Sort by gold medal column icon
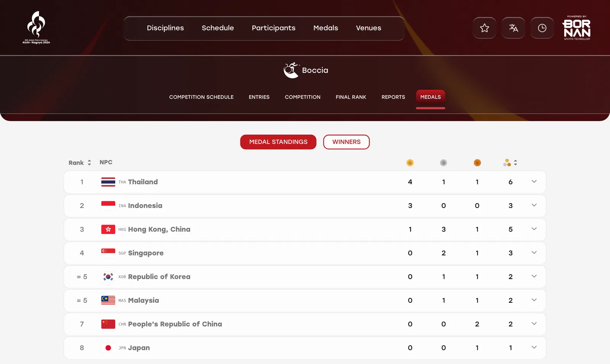This screenshot has height=364, width=610. tap(410, 163)
